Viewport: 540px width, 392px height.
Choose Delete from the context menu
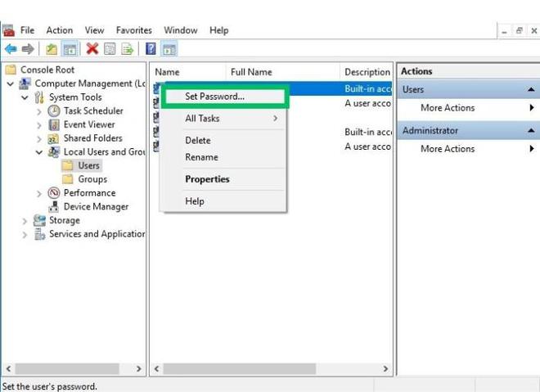coord(225,141)
